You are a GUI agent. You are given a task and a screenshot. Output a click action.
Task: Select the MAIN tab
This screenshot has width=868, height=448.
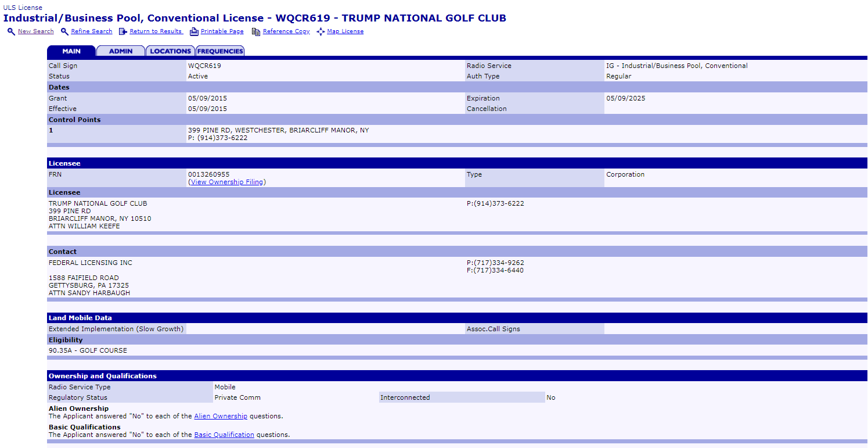tap(71, 51)
